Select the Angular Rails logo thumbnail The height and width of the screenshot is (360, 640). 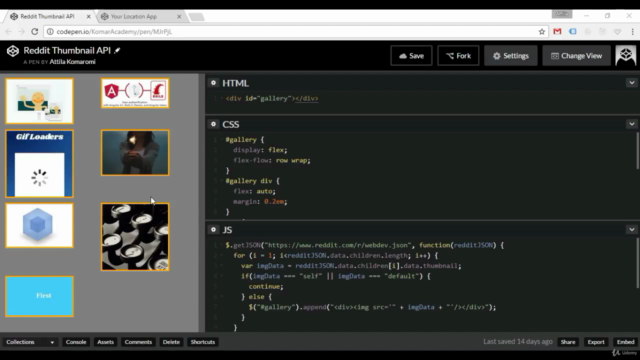coord(135,93)
